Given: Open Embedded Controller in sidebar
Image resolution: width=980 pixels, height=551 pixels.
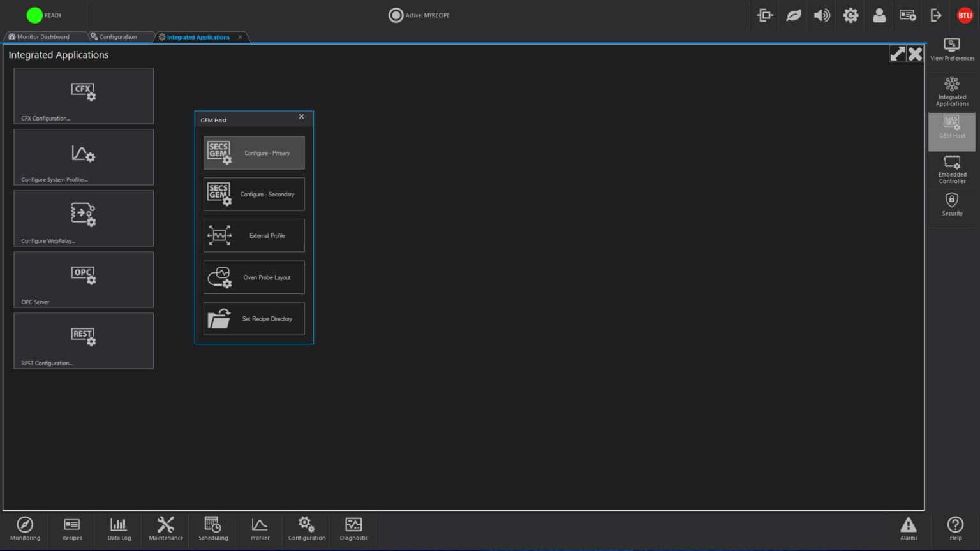Looking at the screenshot, I should click(952, 170).
